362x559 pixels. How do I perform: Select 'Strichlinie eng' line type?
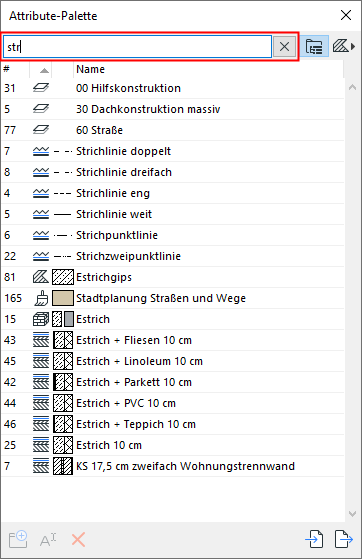(113, 193)
